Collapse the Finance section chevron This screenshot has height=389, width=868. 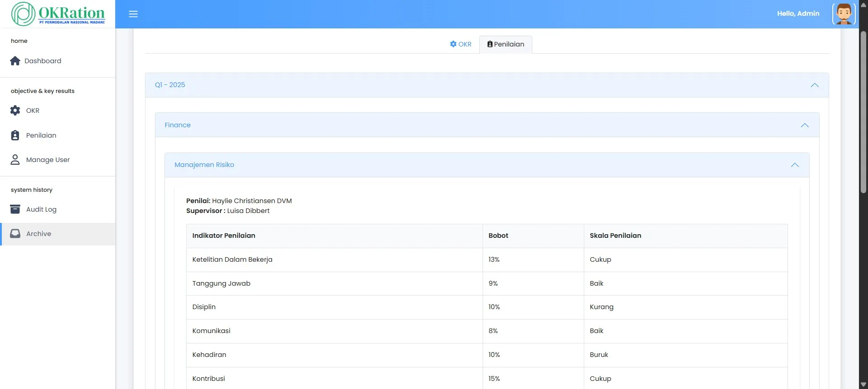pos(805,125)
